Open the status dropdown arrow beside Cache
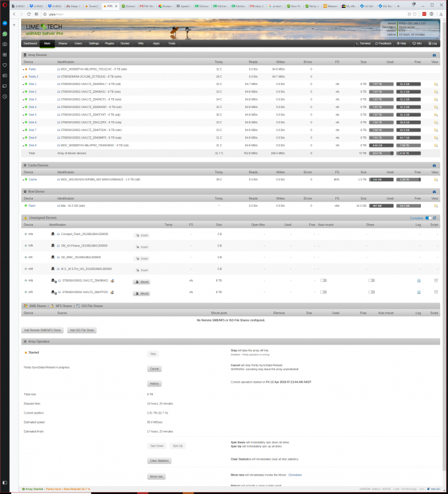Viewport: 448px width, 494px height. [23, 180]
